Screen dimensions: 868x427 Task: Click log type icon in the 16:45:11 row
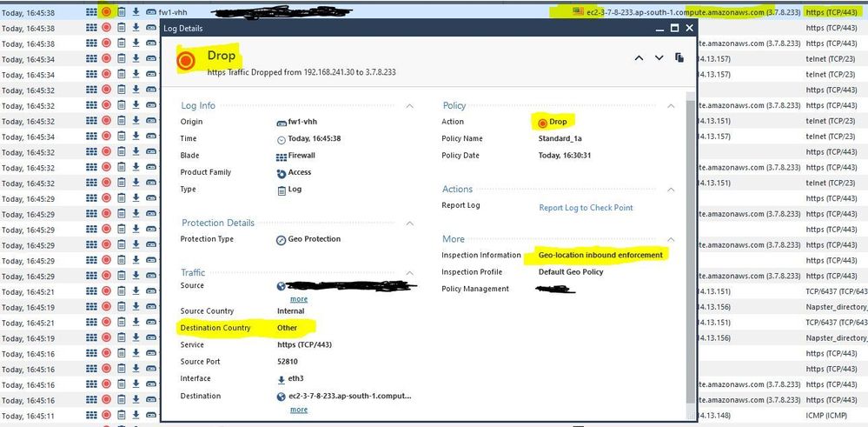tap(122, 415)
